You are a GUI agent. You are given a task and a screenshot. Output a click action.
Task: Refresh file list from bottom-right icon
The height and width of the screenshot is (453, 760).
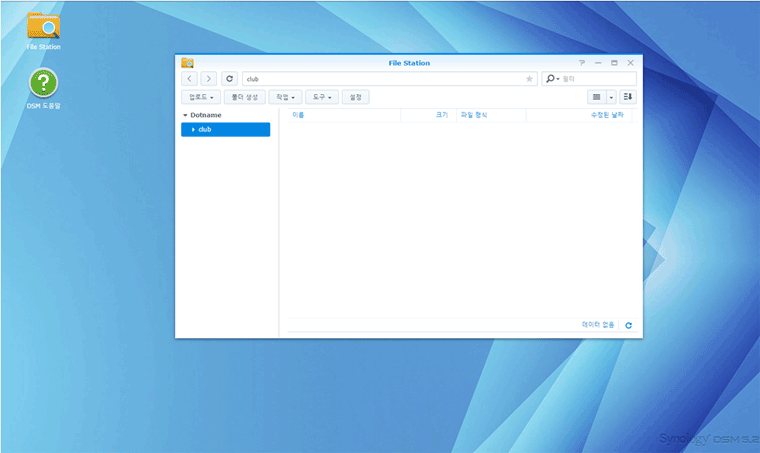pyautogui.click(x=628, y=325)
